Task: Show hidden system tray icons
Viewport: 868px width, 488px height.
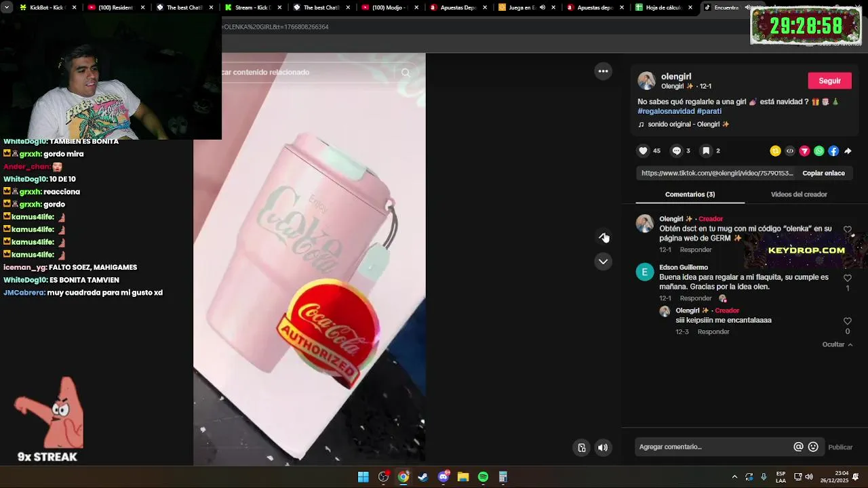Action: (734, 477)
